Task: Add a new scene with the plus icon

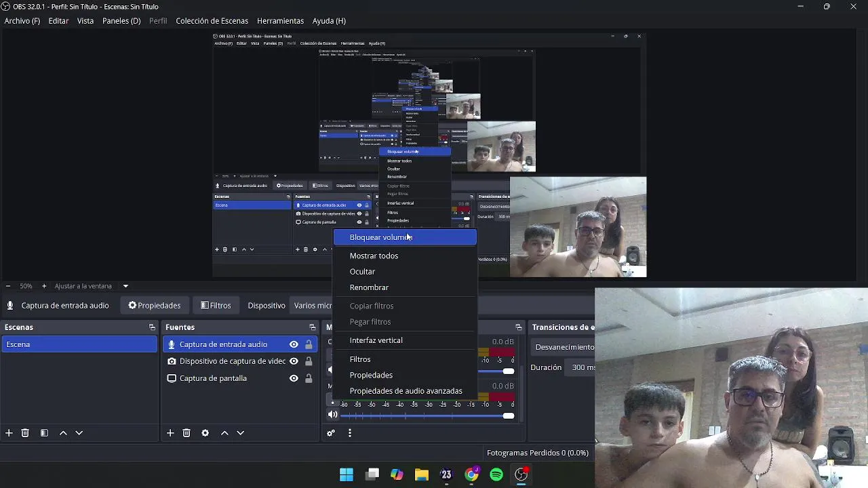Action: point(9,433)
